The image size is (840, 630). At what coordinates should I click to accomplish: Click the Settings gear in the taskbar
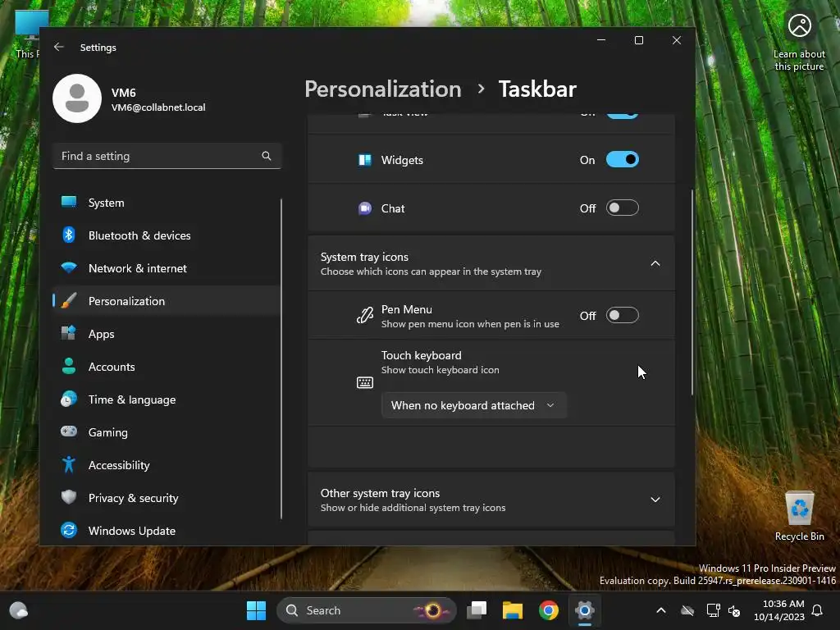584,610
